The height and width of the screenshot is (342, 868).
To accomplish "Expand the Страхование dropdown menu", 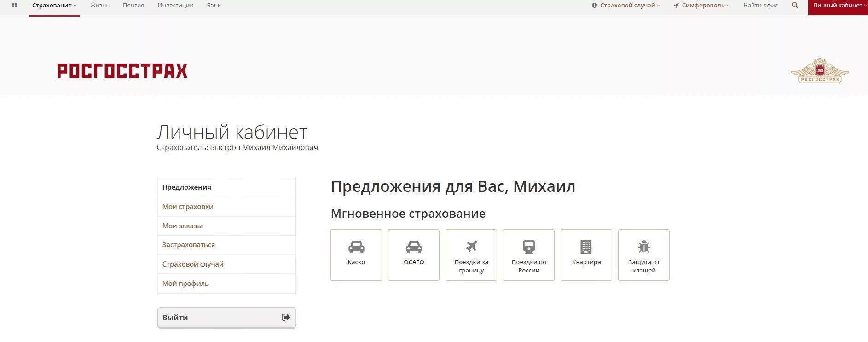I will (x=54, y=6).
